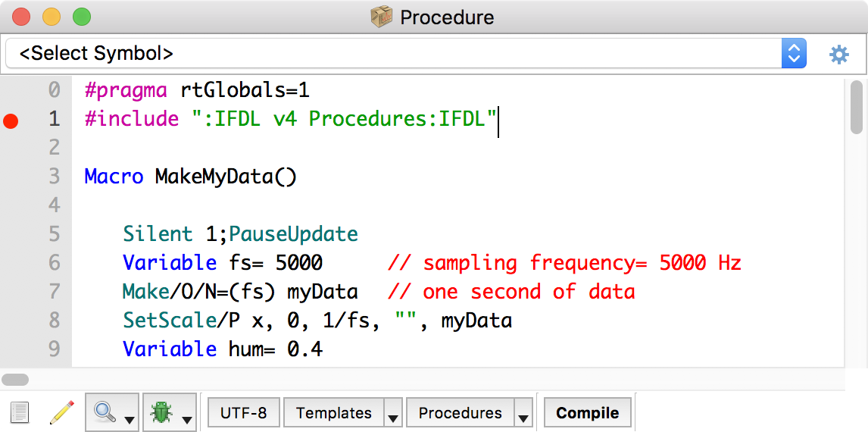Image resolution: width=868 pixels, height=432 pixels.
Task: Expand the Templates dropdown arrow
Action: 393,414
